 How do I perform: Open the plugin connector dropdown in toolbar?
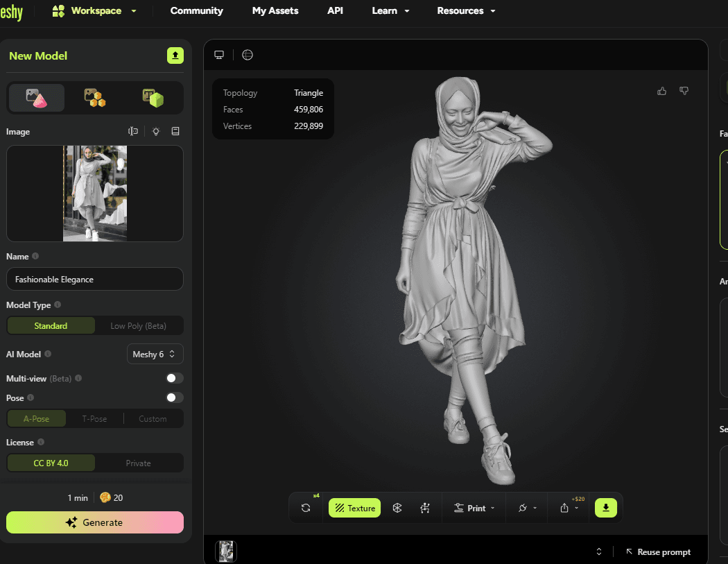click(x=528, y=508)
